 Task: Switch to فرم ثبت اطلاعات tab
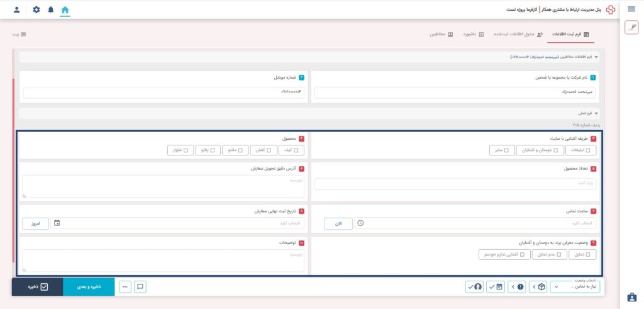pyautogui.click(x=570, y=35)
